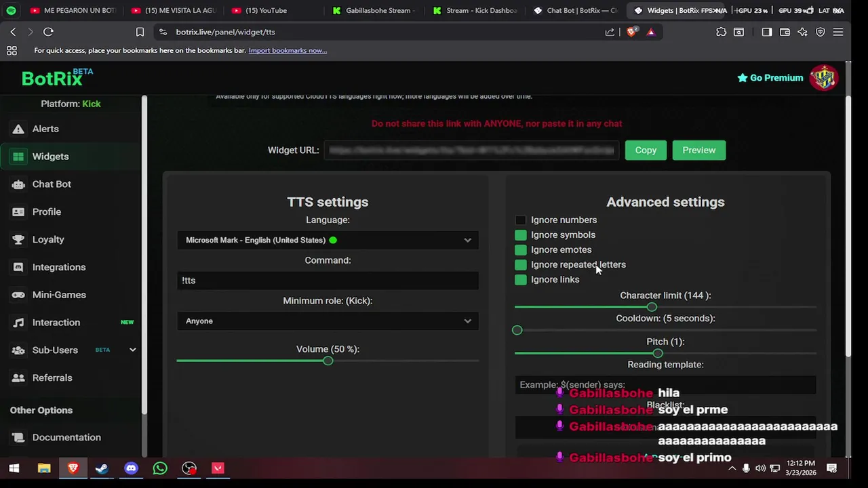Screen dimensions: 868x488
Task: Click the Import bookmarks now link
Action: tap(288, 50)
